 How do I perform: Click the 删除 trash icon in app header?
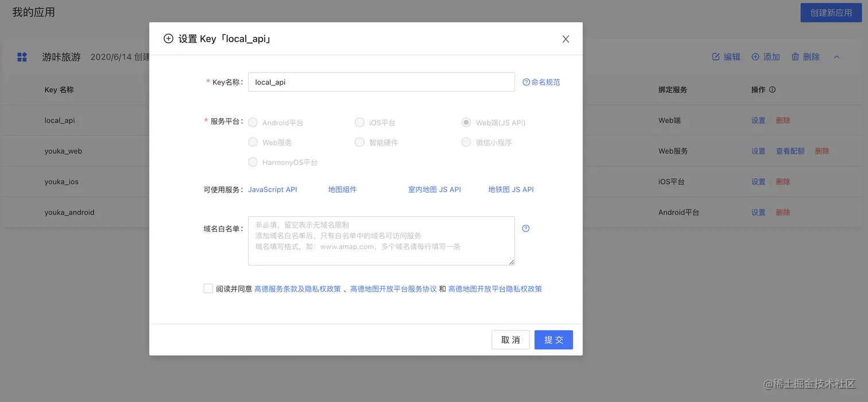point(795,57)
